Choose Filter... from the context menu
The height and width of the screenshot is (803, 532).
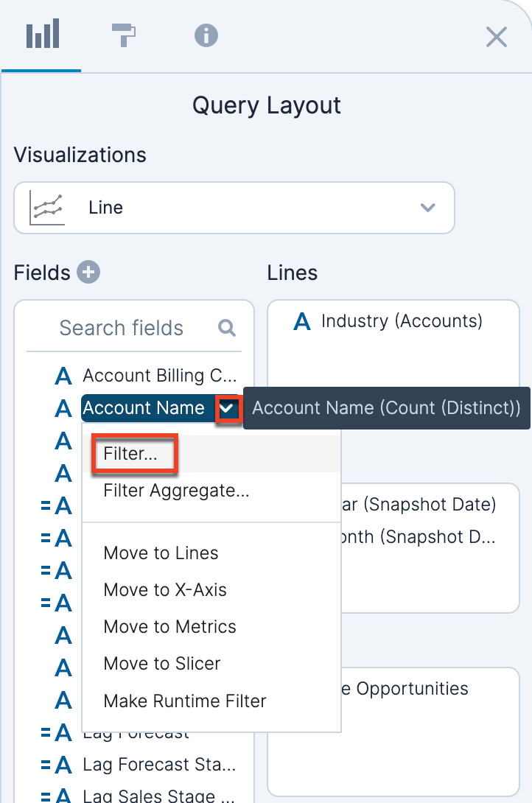[x=131, y=454]
